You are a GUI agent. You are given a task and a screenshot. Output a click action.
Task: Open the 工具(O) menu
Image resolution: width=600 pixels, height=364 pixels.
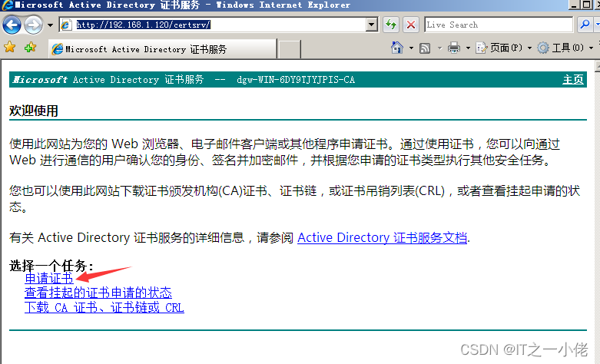tap(565, 48)
